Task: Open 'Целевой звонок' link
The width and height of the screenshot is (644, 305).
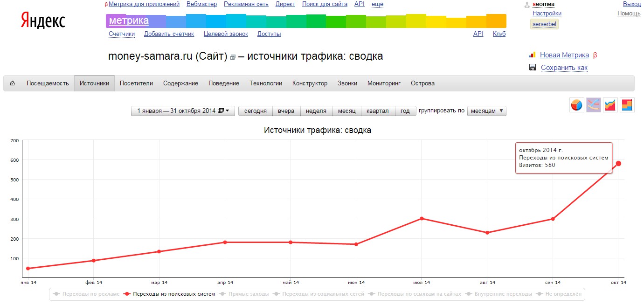Action: click(x=226, y=34)
